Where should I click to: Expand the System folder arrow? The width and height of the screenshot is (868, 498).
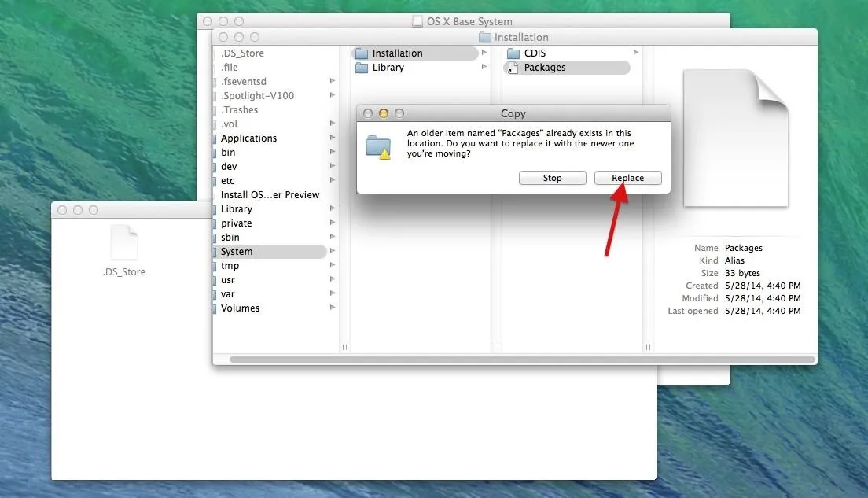click(x=333, y=251)
